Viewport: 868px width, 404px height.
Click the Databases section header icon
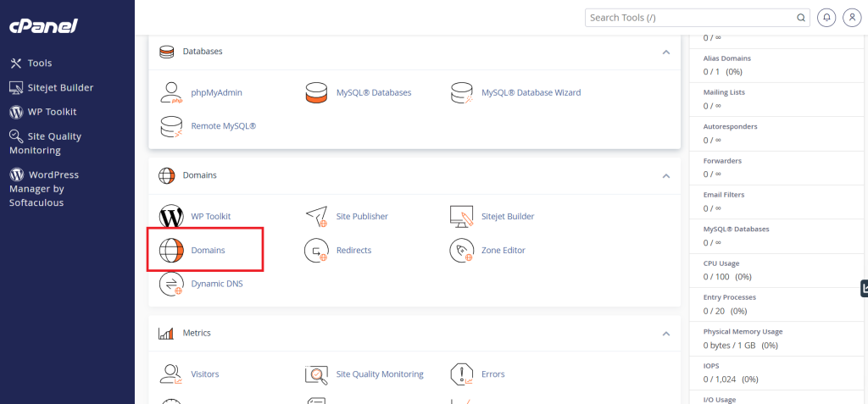[166, 52]
